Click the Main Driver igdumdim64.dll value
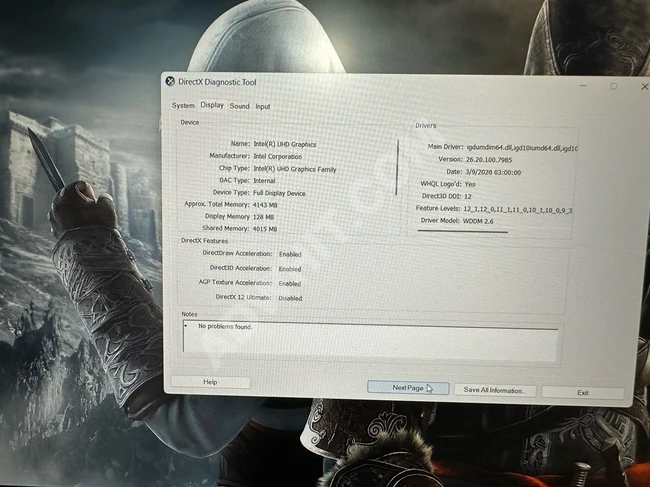 point(522,148)
